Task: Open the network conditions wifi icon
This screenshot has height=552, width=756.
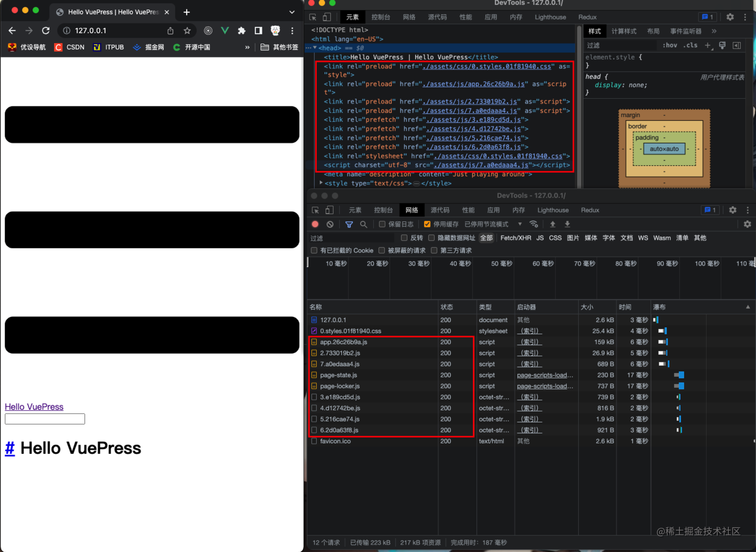Action: [x=534, y=224]
